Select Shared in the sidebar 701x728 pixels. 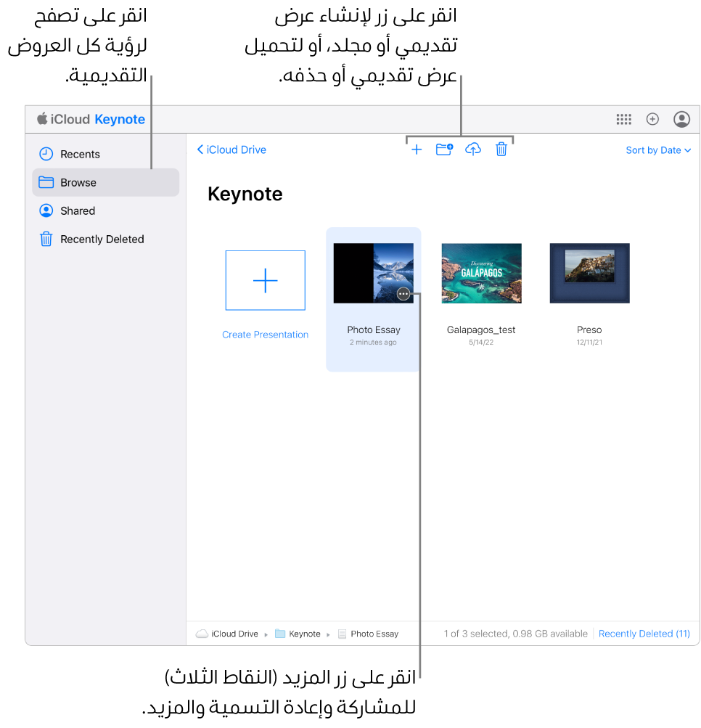(105, 210)
